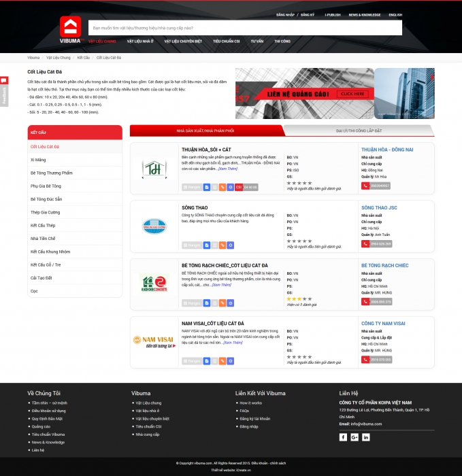Click Ranges button in Thuận Hòa card
This screenshot has height=476, width=462.
click(x=192, y=187)
